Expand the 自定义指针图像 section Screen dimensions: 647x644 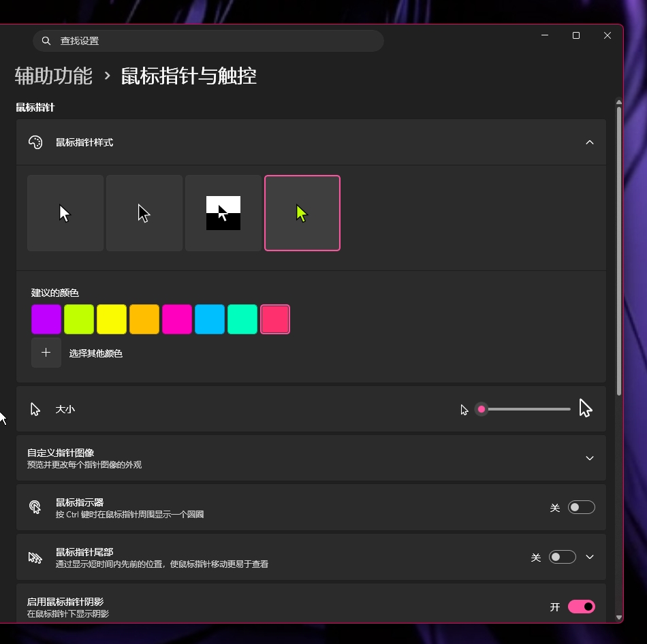point(590,458)
